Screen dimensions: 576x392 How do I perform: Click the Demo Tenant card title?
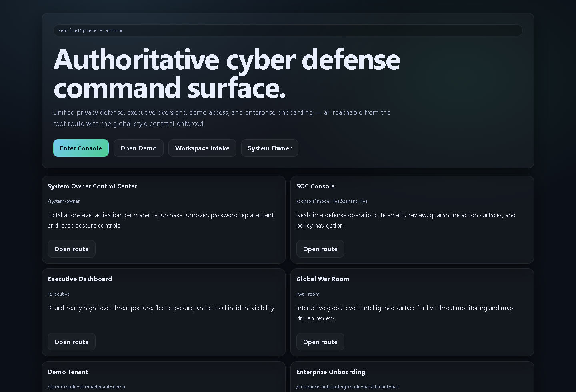pos(68,372)
